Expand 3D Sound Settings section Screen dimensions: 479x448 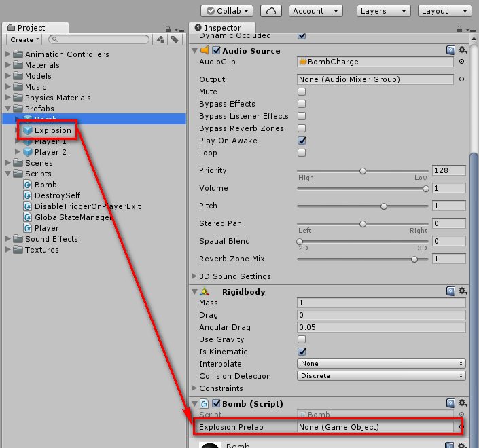[x=194, y=276]
